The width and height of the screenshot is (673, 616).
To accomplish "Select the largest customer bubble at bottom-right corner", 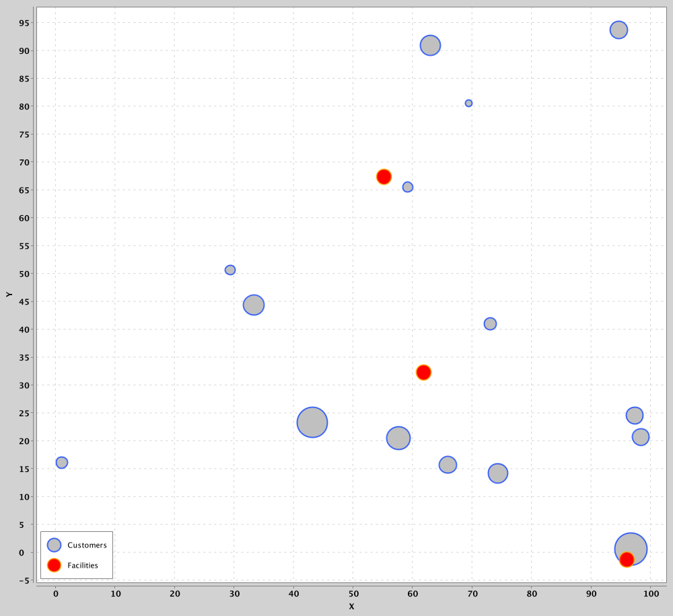I will click(631, 549).
